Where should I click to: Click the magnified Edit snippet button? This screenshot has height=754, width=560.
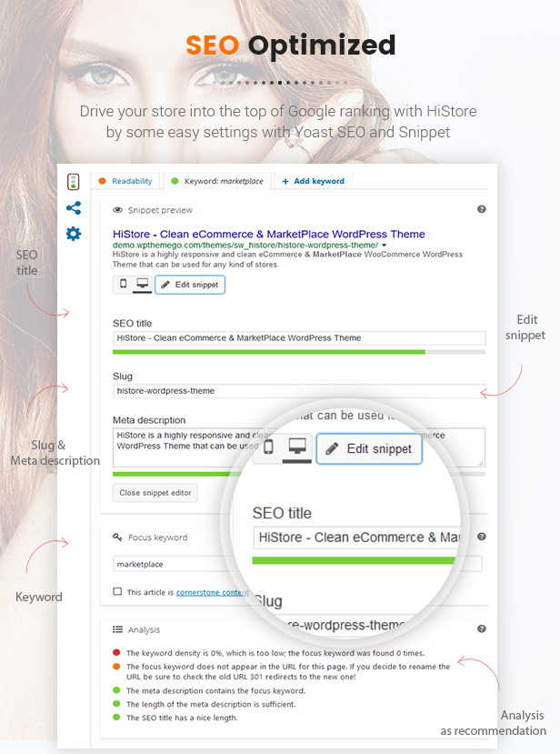tap(369, 449)
